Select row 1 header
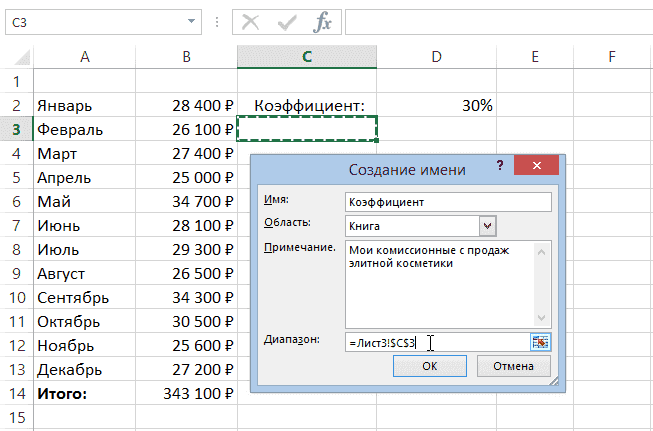 [x=17, y=81]
